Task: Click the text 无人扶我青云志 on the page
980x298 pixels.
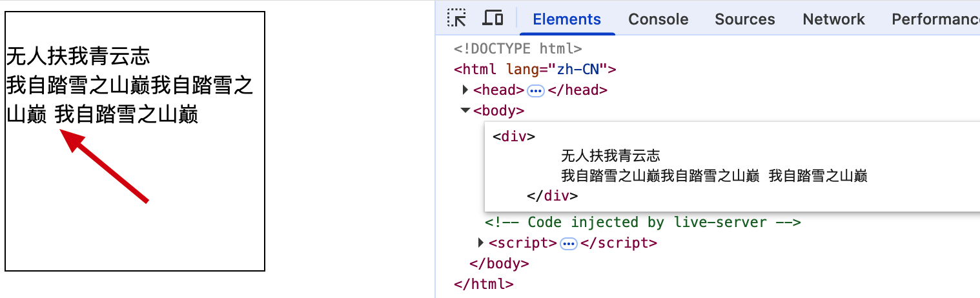Action: click(x=78, y=56)
